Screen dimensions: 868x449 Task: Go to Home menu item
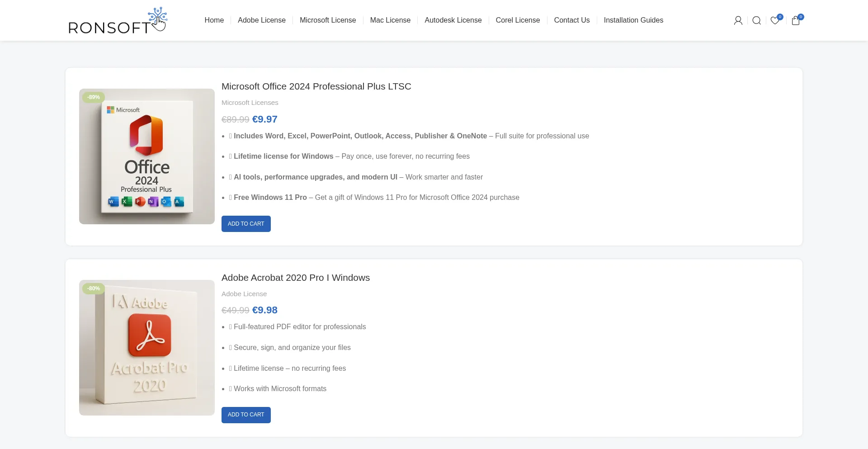pos(214,20)
